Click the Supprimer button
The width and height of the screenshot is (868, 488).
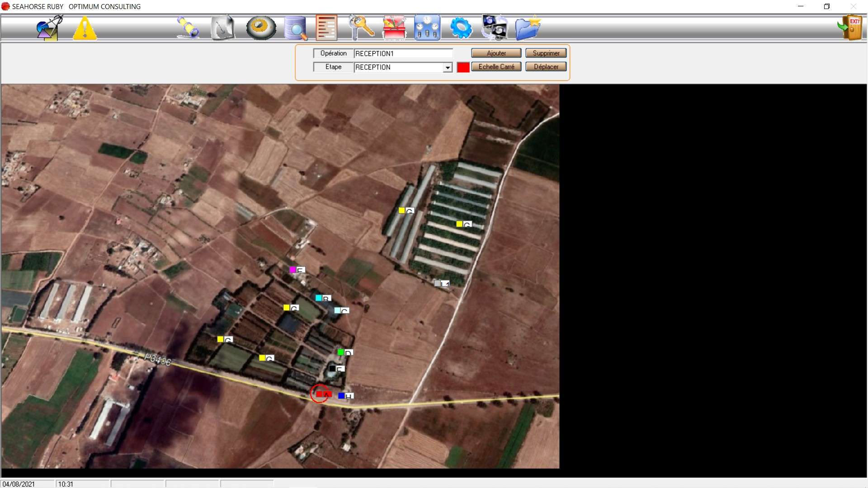coord(546,53)
